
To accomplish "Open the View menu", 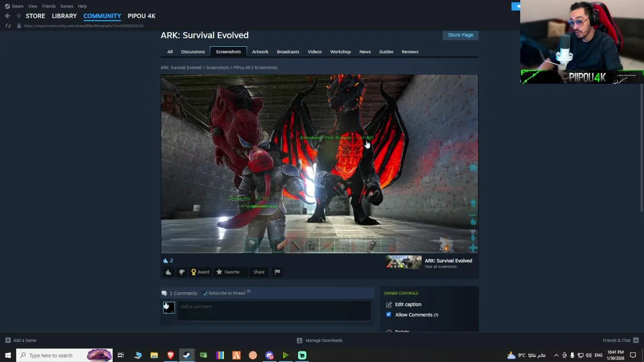I will point(33,6).
